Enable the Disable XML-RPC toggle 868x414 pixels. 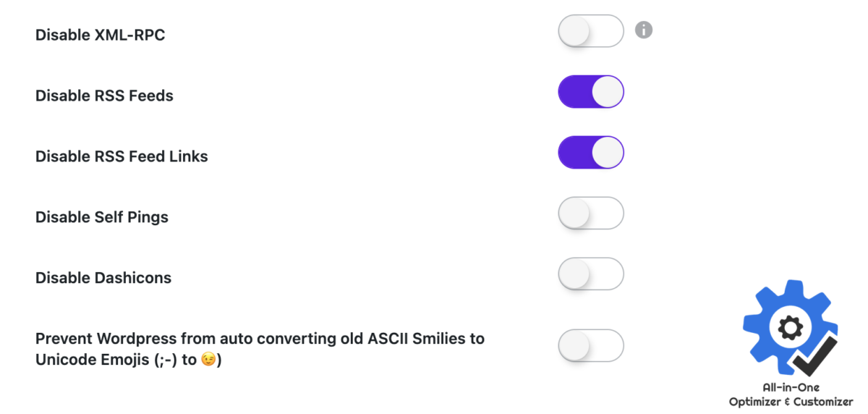click(591, 31)
